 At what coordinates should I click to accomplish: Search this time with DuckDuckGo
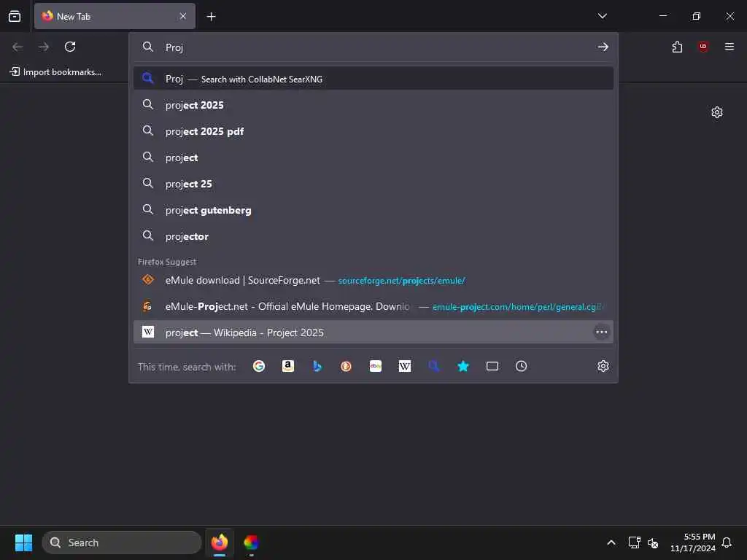tap(346, 366)
